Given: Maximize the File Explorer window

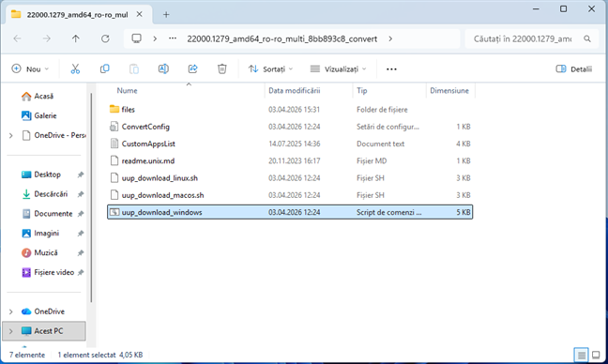Looking at the screenshot, I should coord(563,8).
